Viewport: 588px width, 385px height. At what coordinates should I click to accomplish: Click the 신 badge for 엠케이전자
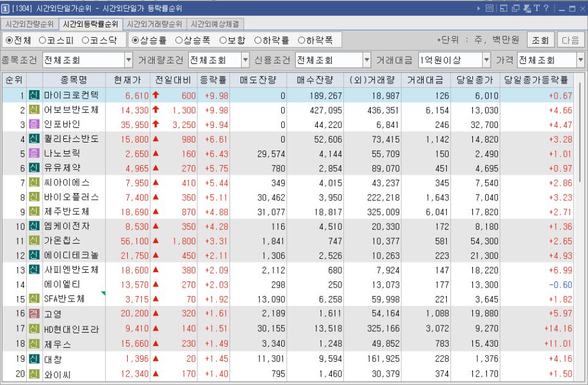(34, 226)
